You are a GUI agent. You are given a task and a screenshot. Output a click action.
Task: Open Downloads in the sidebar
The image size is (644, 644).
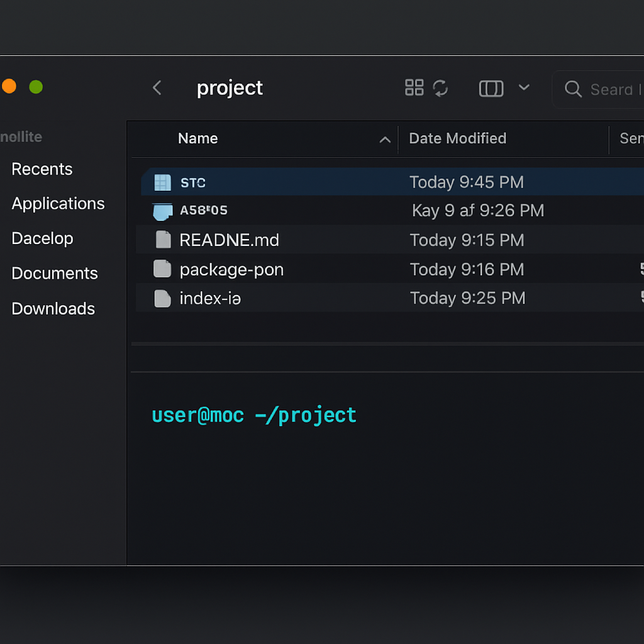click(x=53, y=309)
